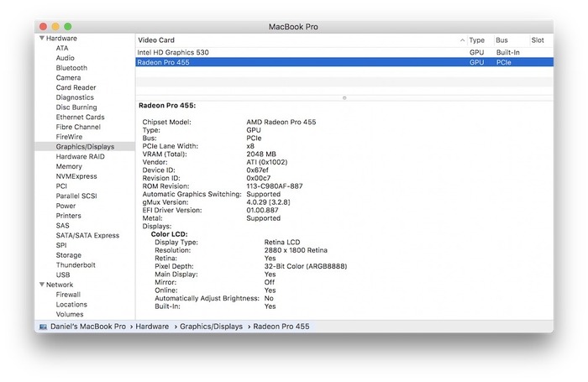This screenshot has height=382, width=588.
Task: Open FireWire in the sidebar
Action: coord(70,137)
